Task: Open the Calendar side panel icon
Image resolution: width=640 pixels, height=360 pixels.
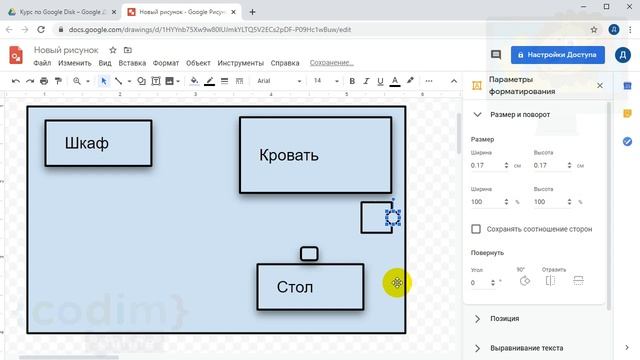Action: pyautogui.click(x=627, y=86)
